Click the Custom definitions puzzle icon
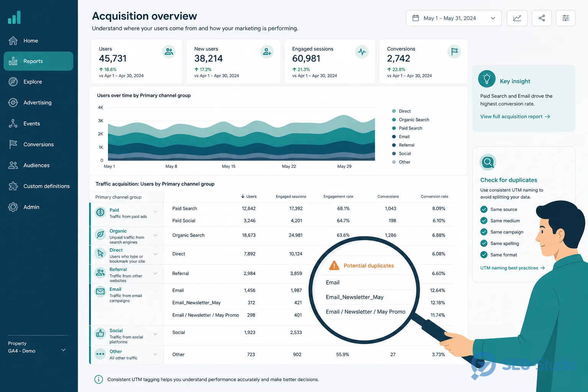 [13, 186]
